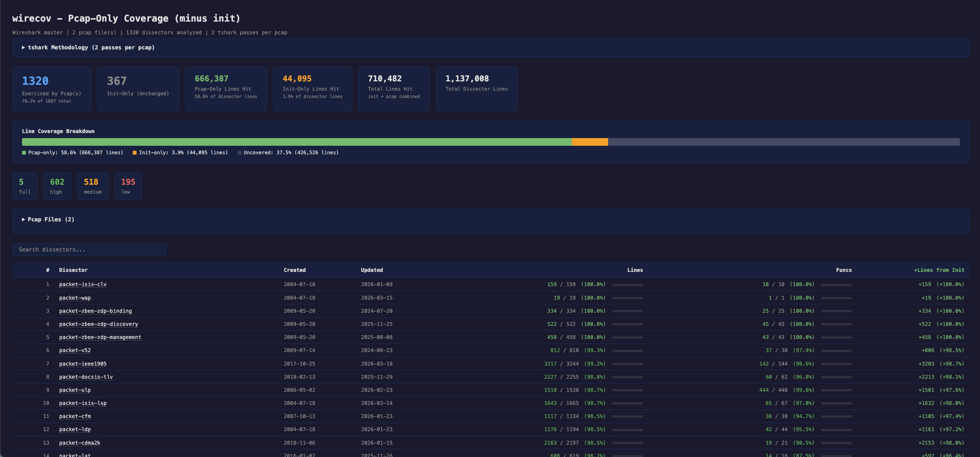The height and width of the screenshot is (457, 980).
Task: Click the 2026-01-08 updated date for packet-isis-clv
Action: coord(377,284)
